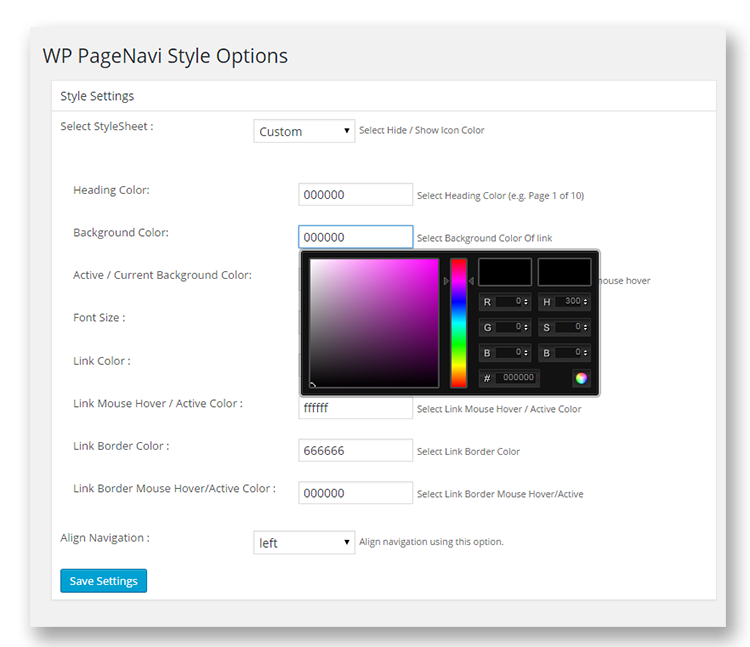The image size is (750, 647).
Task: Click the hex # field showing 000000
Action: 516,378
